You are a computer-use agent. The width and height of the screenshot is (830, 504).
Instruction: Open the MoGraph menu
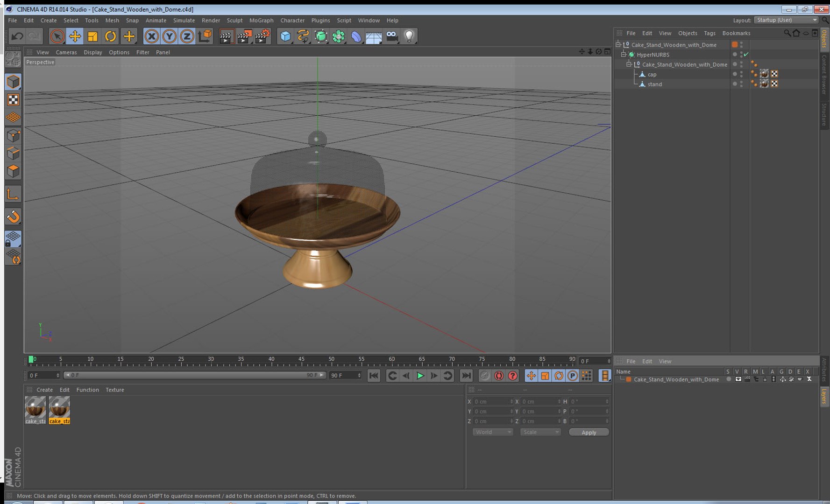pos(261,21)
